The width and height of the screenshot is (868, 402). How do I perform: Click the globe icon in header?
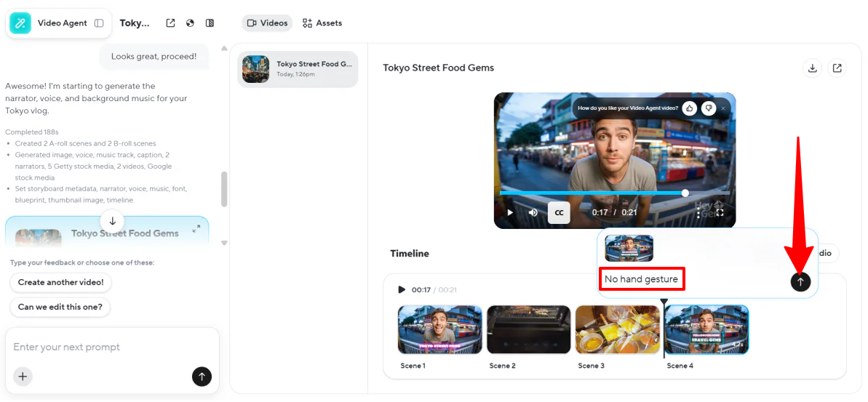(x=190, y=23)
